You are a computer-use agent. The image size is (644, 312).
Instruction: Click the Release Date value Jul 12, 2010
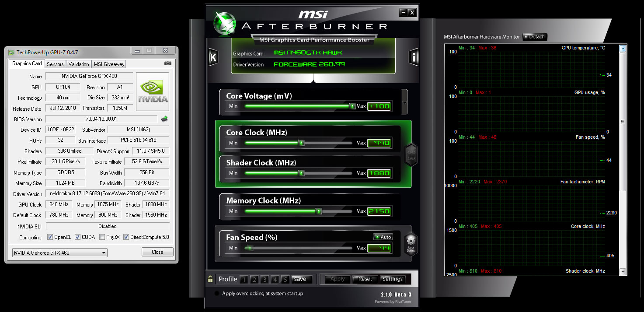click(x=63, y=108)
